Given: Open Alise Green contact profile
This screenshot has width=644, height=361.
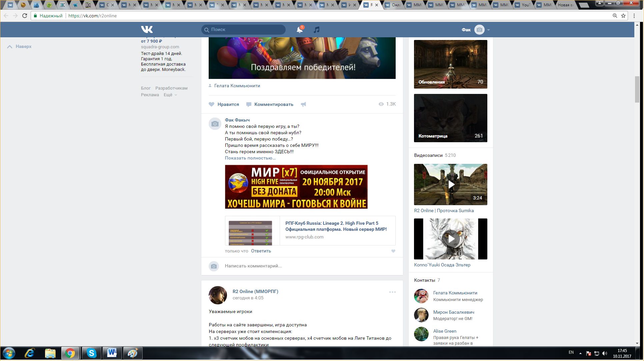Looking at the screenshot, I should click(445, 331).
